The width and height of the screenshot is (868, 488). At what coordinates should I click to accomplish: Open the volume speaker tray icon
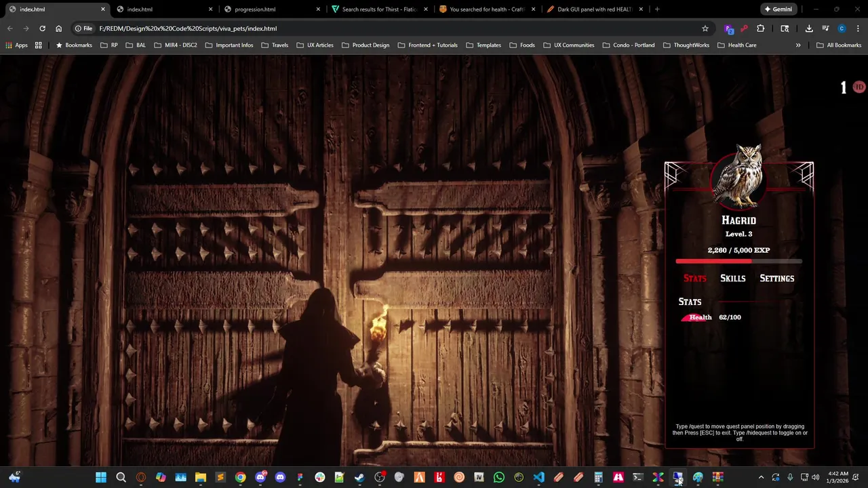coord(815,477)
